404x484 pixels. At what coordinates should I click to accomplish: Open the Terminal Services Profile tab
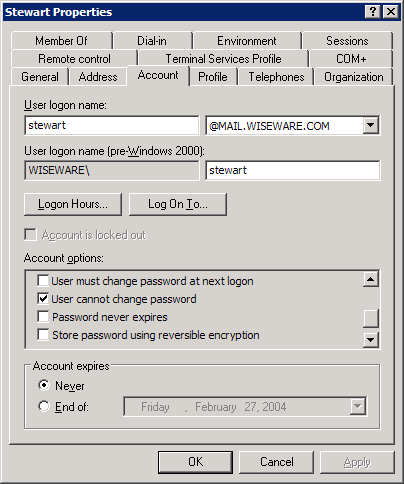223,59
